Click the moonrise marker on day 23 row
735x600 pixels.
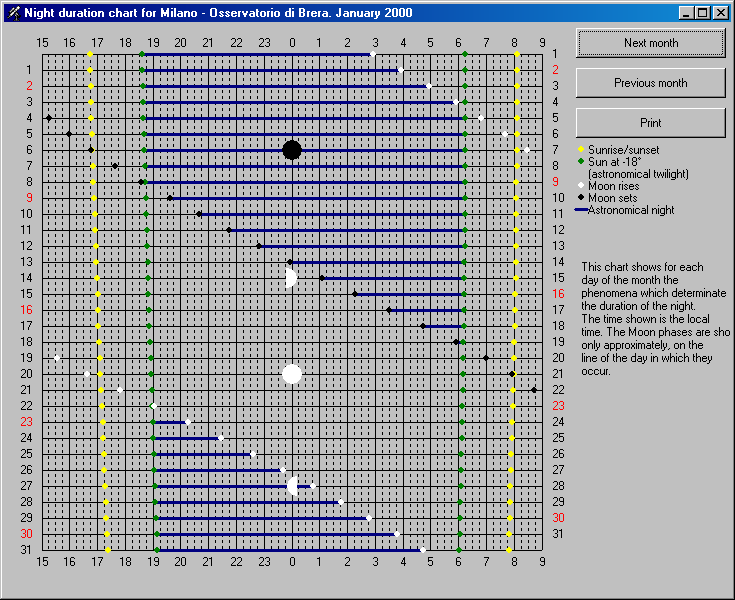pyautogui.click(x=188, y=422)
